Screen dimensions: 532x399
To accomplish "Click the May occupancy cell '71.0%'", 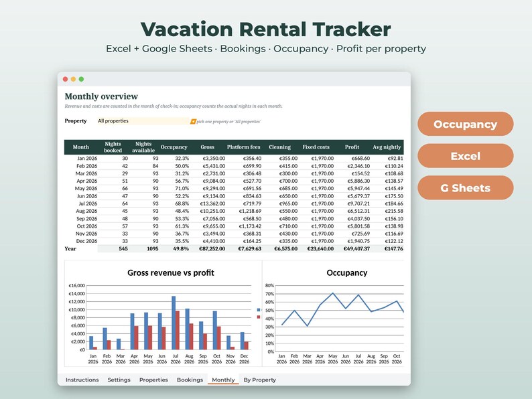I will [182, 189].
